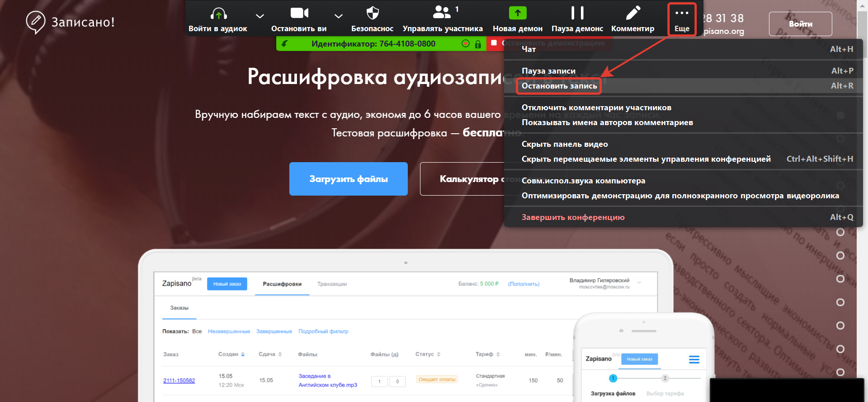Open file Заседание в Английском клубе.mp3
Screen dimensions: 868x402
pyautogui.click(x=328, y=380)
